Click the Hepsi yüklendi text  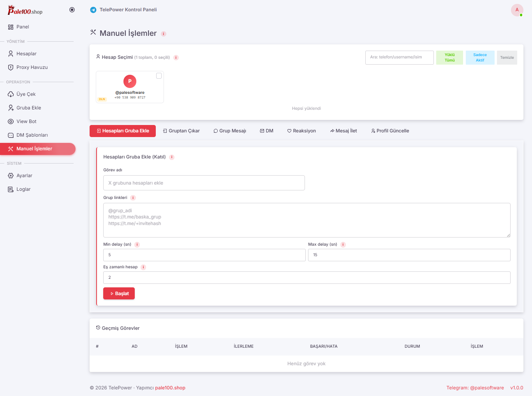pyautogui.click(x=307, y=109)
